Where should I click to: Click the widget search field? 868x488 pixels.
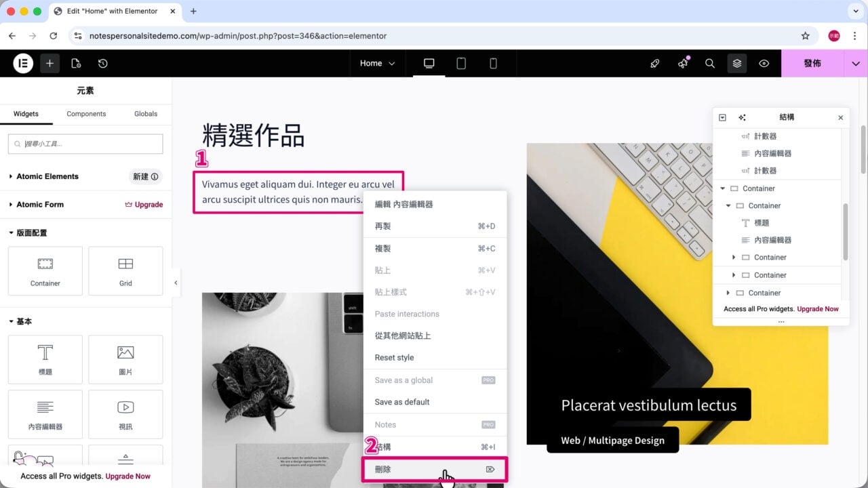(85, 144)
